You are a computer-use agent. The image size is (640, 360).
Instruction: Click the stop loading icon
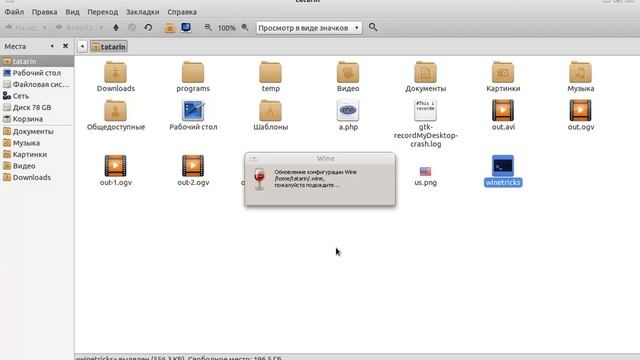point(132,27)
